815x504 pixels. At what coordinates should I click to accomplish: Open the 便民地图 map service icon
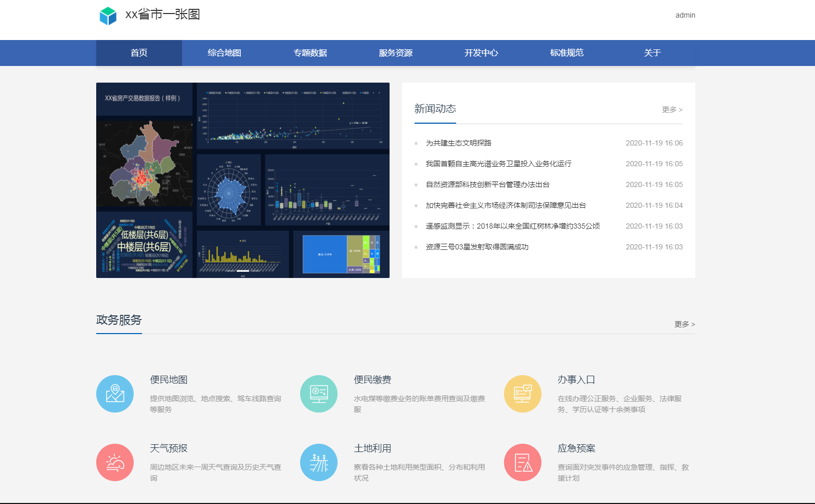[115, 393]
